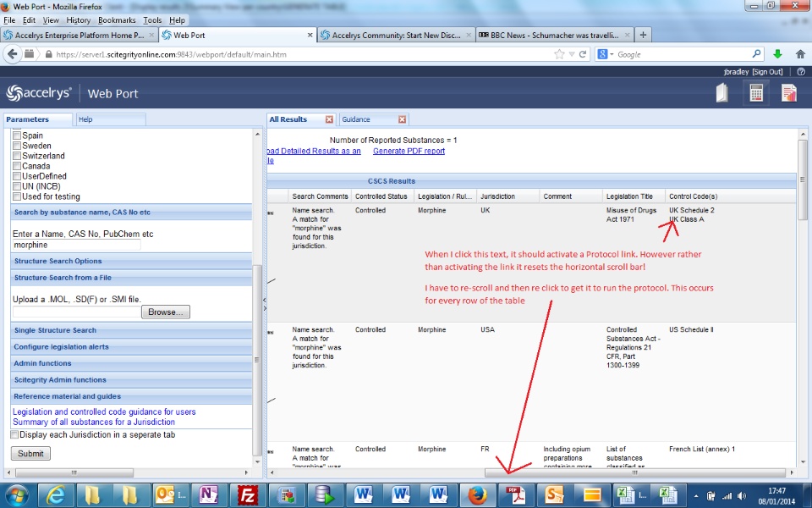
Task: Open the bookmark star dropdown arrow
Action: 572,54
